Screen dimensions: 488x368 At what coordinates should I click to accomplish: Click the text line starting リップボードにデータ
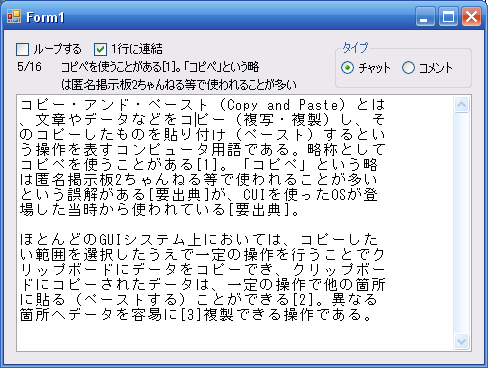coord(202,269)
